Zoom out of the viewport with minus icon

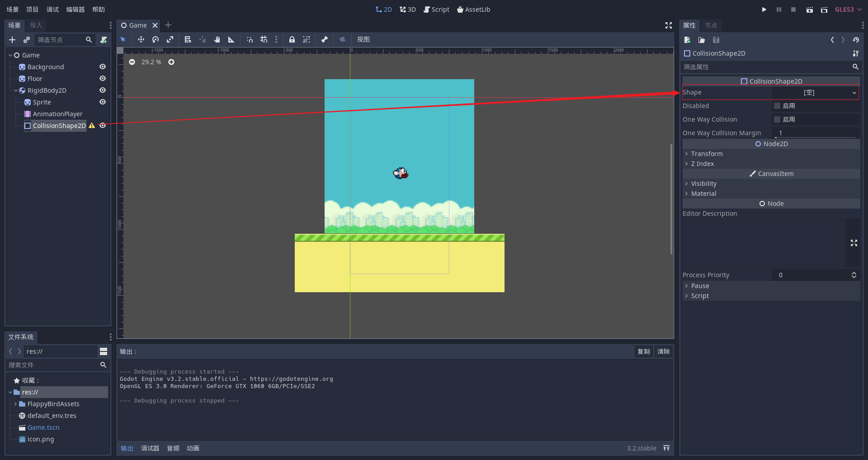coord(132,62)
